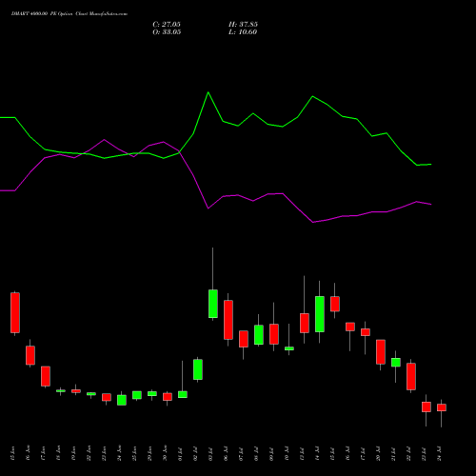Click the 24 Jul date label on axis
This screenshot has width=476, height=476.
tap(439, 454)
